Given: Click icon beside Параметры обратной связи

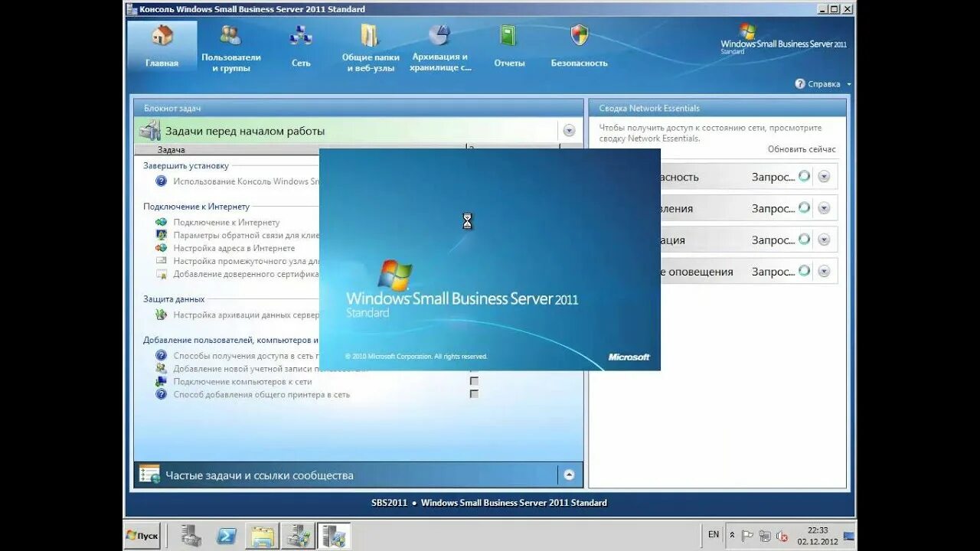Looking at the screenshot, I should point(161,235).
